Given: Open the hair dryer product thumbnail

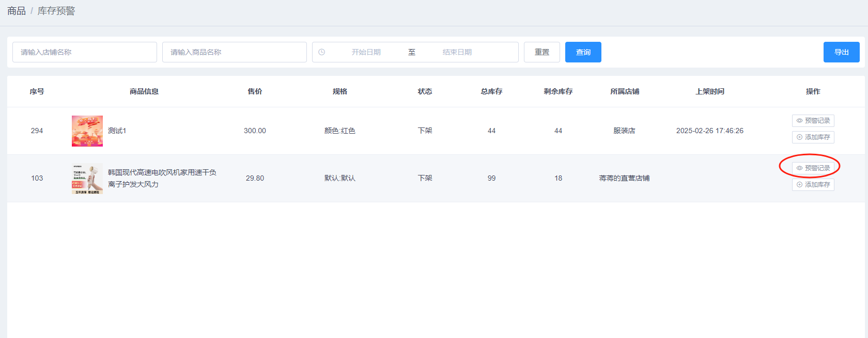Looking at the screenshot, I should 87,179.
